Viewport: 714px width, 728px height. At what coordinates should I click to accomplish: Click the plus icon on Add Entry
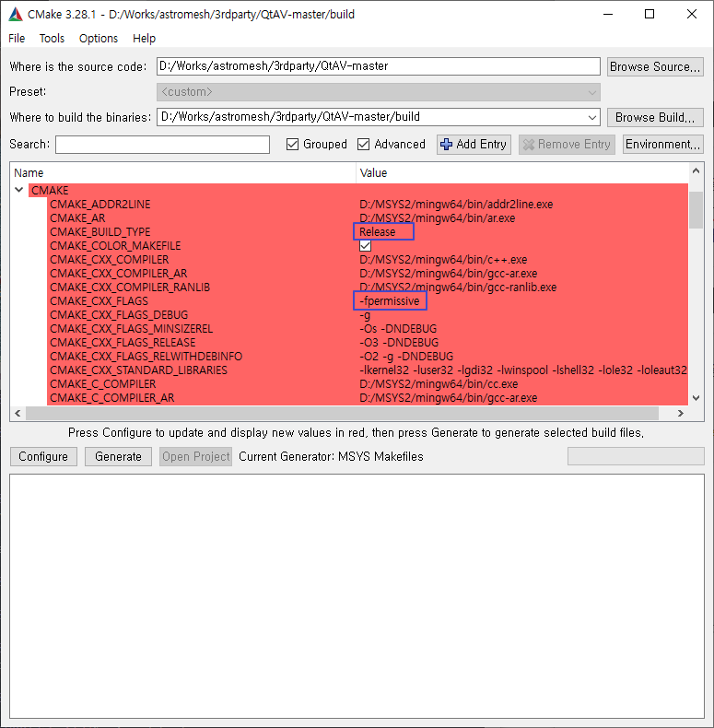click(446, 145)
